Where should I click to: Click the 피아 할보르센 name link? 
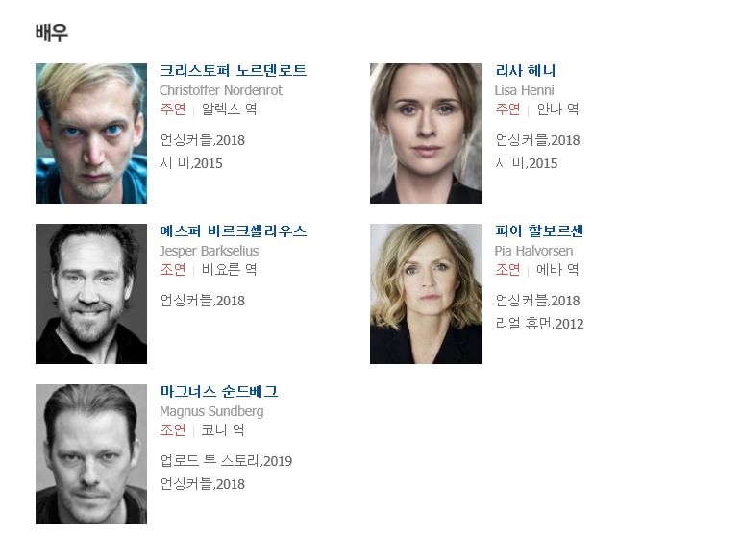coord(539,231)
